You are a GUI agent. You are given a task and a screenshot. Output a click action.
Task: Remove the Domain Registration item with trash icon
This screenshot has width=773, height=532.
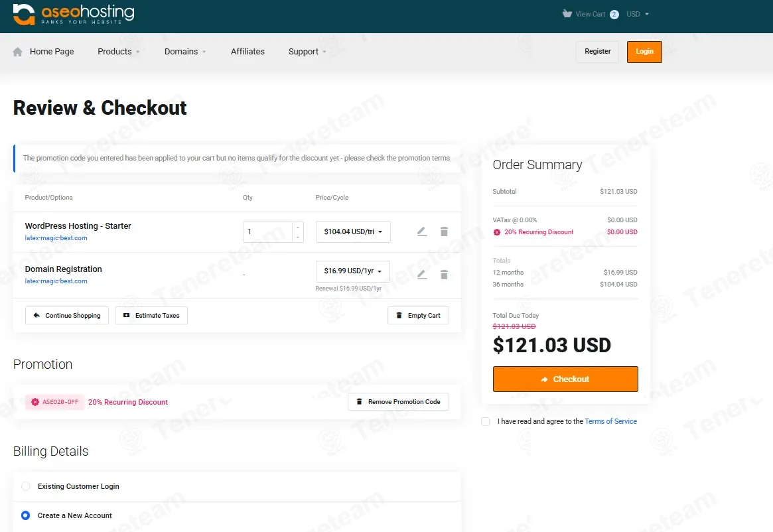coord(444,275)
